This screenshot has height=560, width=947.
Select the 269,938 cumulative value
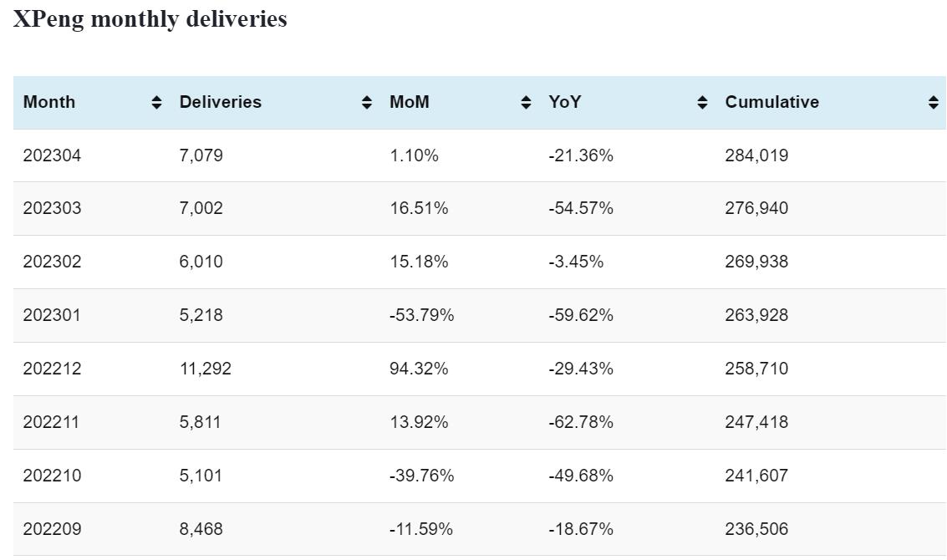[756, 262]
